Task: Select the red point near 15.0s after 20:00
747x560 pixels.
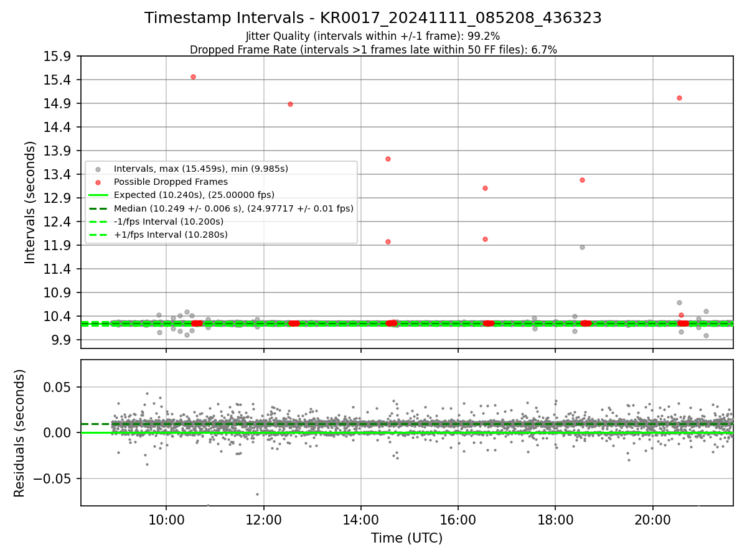Action: coord(679,98)
